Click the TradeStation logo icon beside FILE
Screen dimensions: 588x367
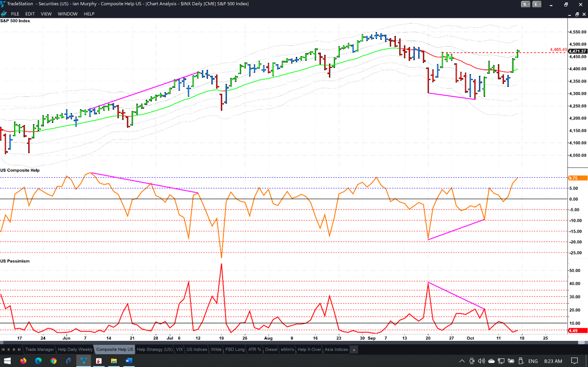click(x=4, y=14)
